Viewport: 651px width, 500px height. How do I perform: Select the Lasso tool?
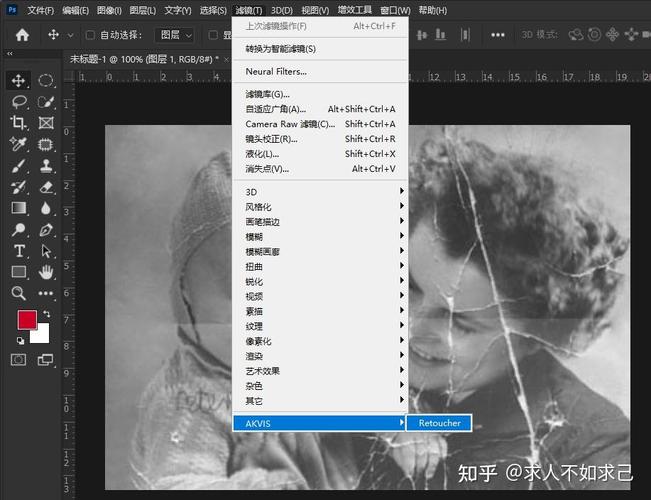18,101
